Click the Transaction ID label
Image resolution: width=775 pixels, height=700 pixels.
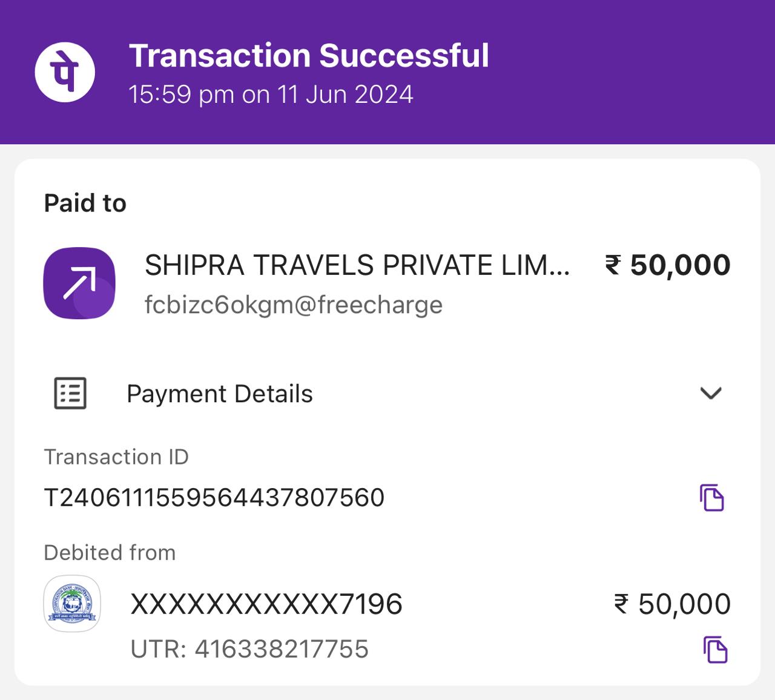116,457
